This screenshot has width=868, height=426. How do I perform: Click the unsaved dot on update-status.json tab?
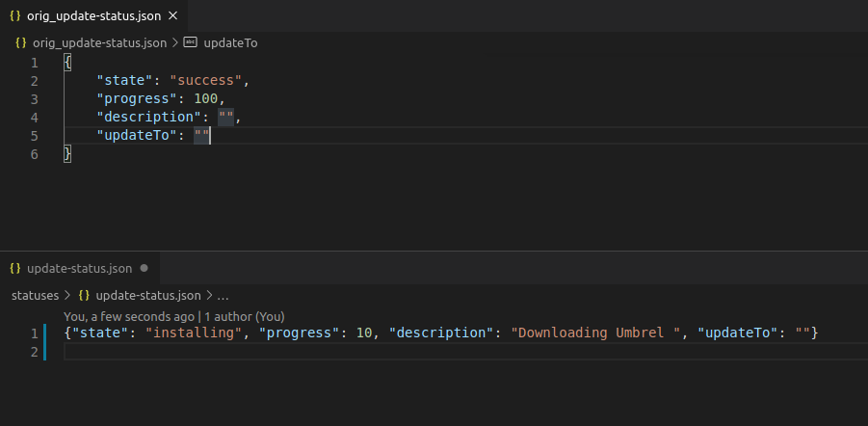pyautogui.click(x=145, y=268)
